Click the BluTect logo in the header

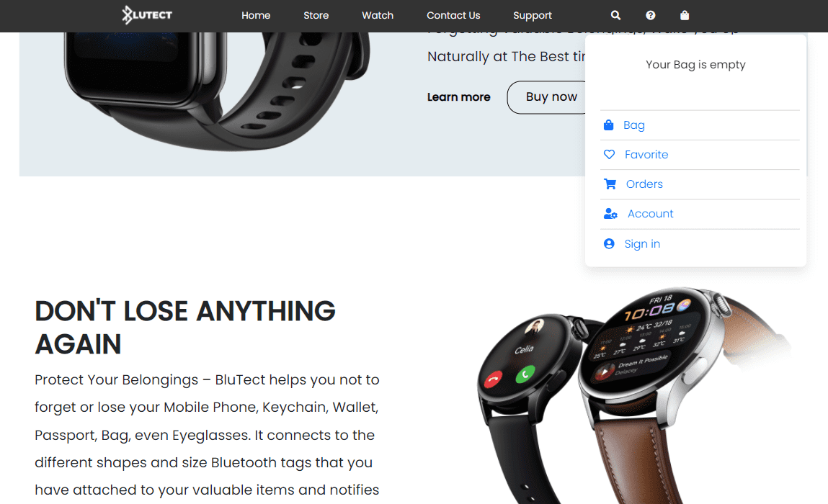point(147,15)
